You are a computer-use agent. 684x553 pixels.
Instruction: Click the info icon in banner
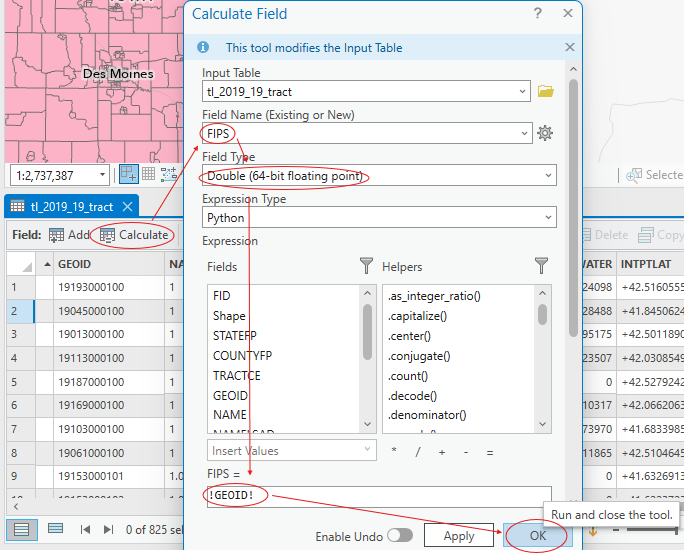tap(203, 47)
